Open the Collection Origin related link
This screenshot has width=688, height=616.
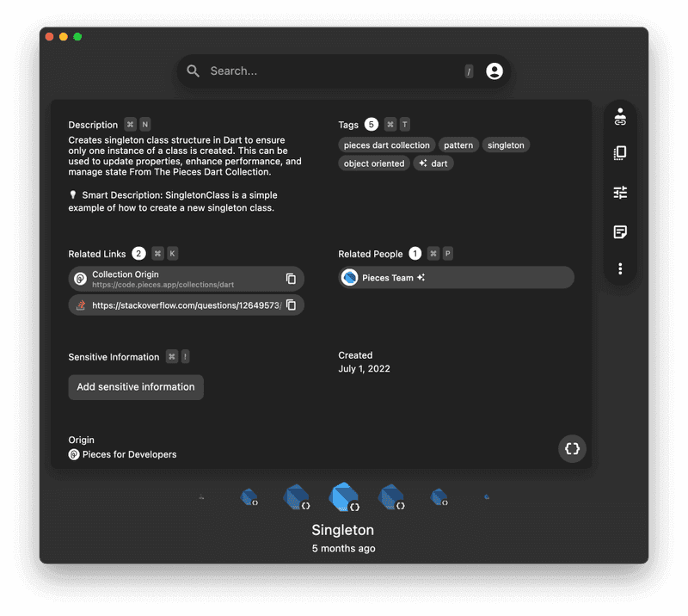(186, 279)
